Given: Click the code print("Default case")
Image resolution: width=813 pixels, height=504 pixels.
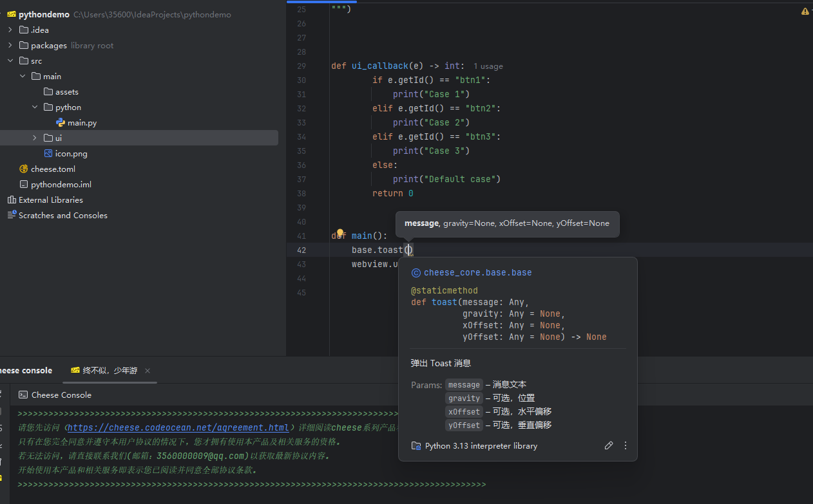Looking at the screenshot, I should click(x=446, y=179).
